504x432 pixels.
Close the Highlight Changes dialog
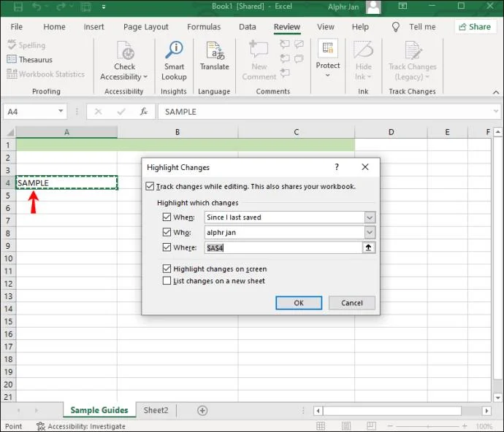click(365, 167)
